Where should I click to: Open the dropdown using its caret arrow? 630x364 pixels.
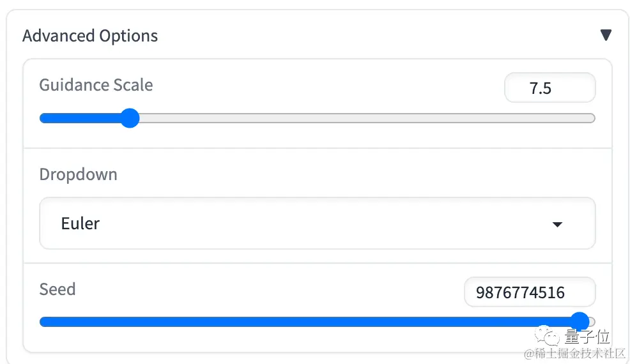click(x=557, y=224)
